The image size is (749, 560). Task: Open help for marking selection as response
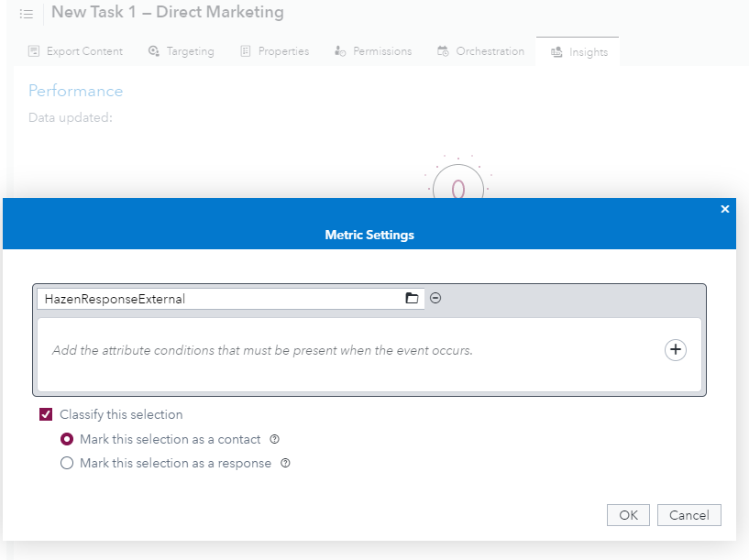click(285, 463)
